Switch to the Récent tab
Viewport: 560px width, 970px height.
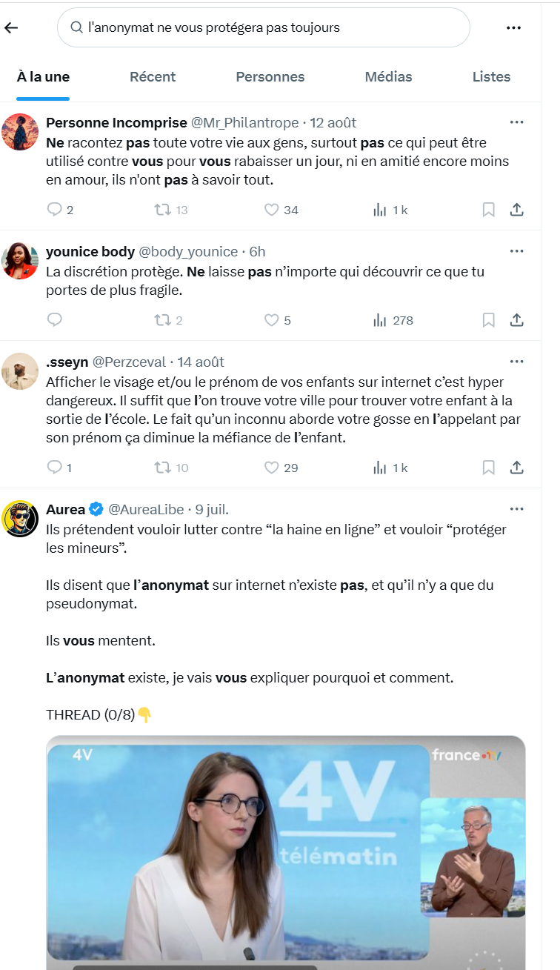[x=153, y=76]
